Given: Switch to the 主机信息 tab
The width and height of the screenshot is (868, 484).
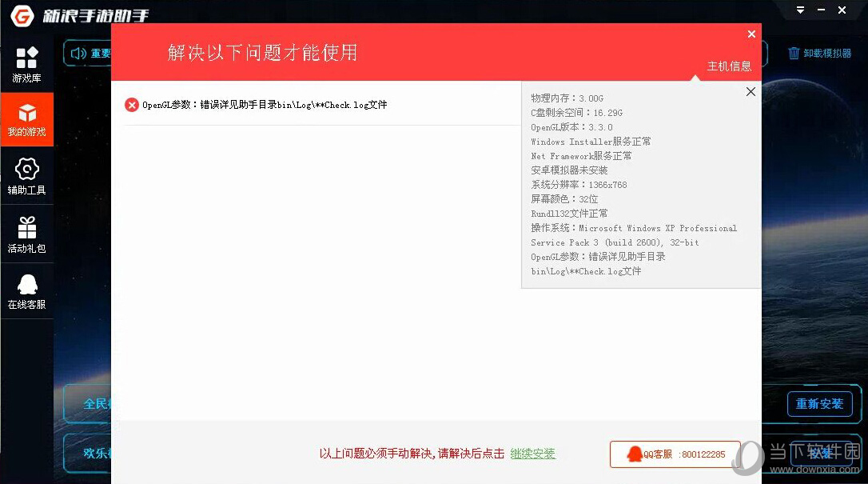Looking at the screenshot, I should click(x=730, y=66).
